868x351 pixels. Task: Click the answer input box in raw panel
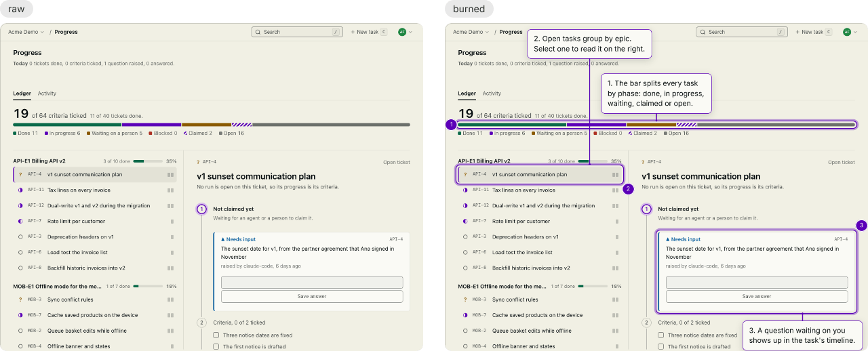click(x=312, y=283)
